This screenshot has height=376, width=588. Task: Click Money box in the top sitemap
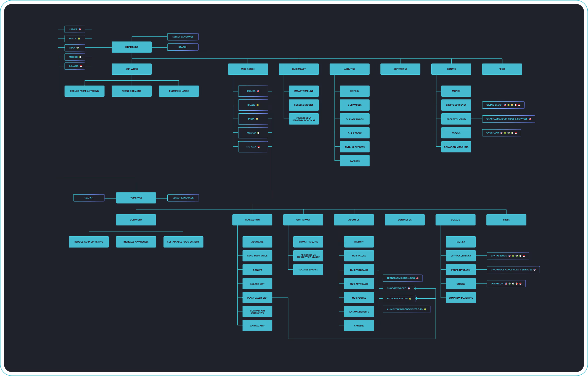(456, 91)
